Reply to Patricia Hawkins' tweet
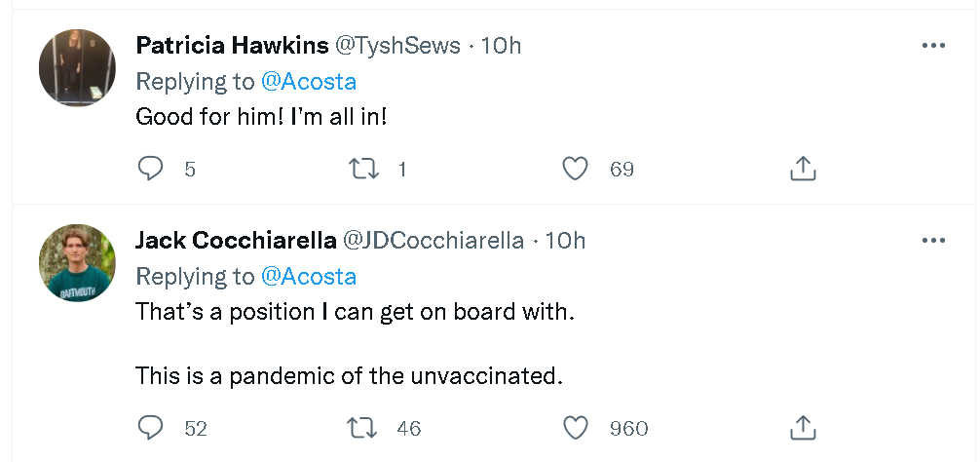The width and height of the screenshot is (980, 462). [x=150, y=170]
